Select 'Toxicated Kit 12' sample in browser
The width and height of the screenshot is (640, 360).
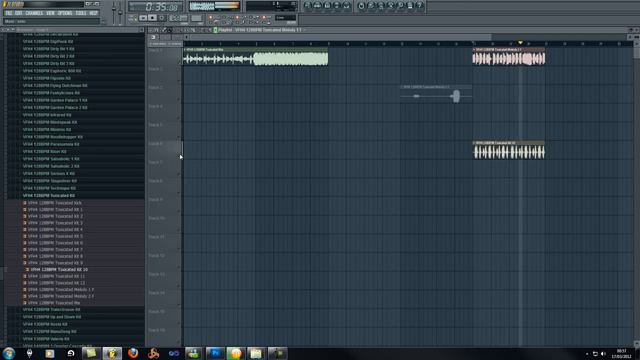[x=57, y=282]
